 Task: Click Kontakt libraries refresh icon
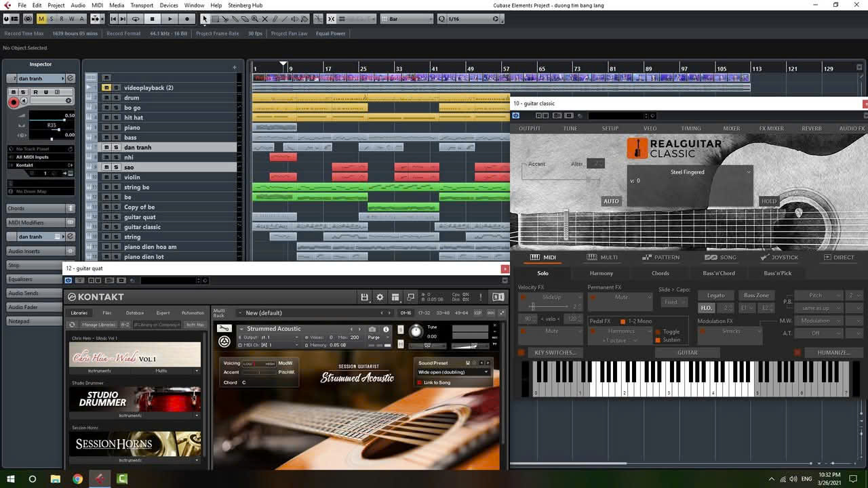click(x=73, y=325)
